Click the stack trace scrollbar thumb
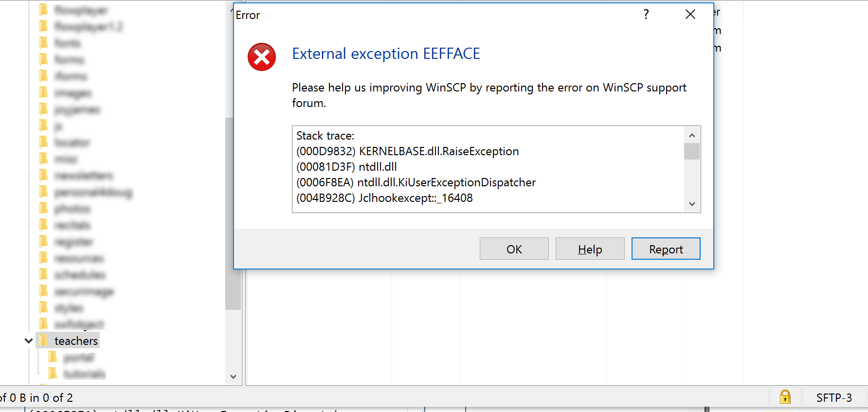This screenshot has height=412, width=868. pos(691,151)
